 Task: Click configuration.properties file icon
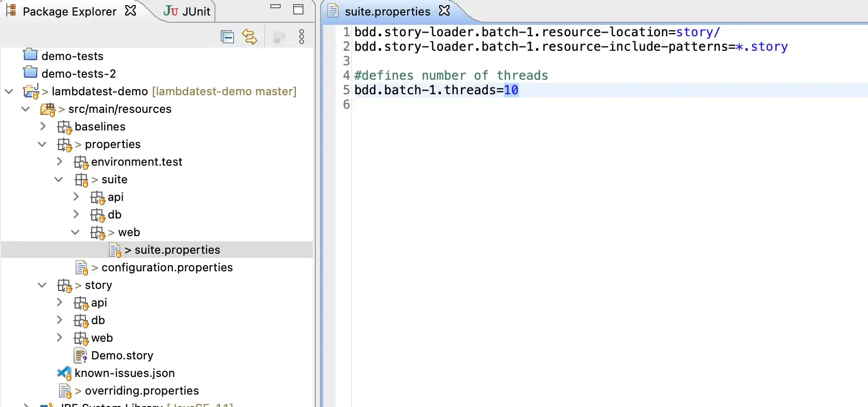pos(81,268)
